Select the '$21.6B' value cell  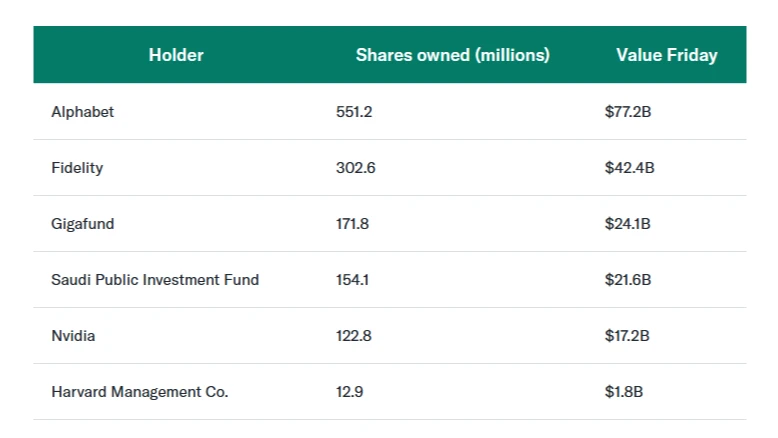[x=628, y=280]
